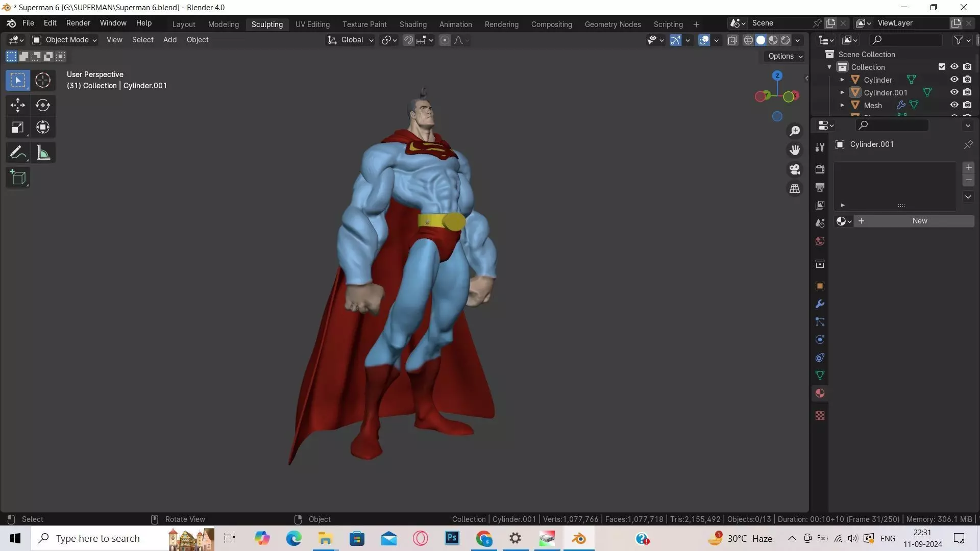Viewport: 980px width, 551px height.
Task: Switch to the Shading workspace tab
Action: coord(413,24)
